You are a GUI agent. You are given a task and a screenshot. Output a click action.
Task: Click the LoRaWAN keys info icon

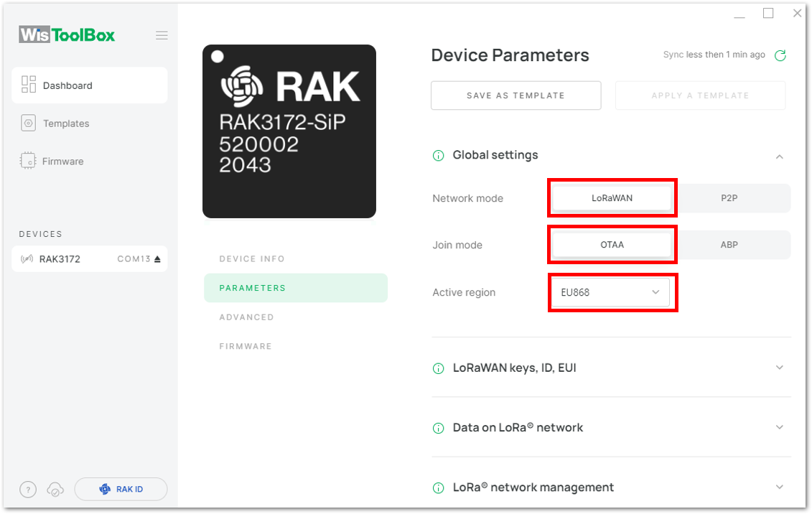[438, 368]
